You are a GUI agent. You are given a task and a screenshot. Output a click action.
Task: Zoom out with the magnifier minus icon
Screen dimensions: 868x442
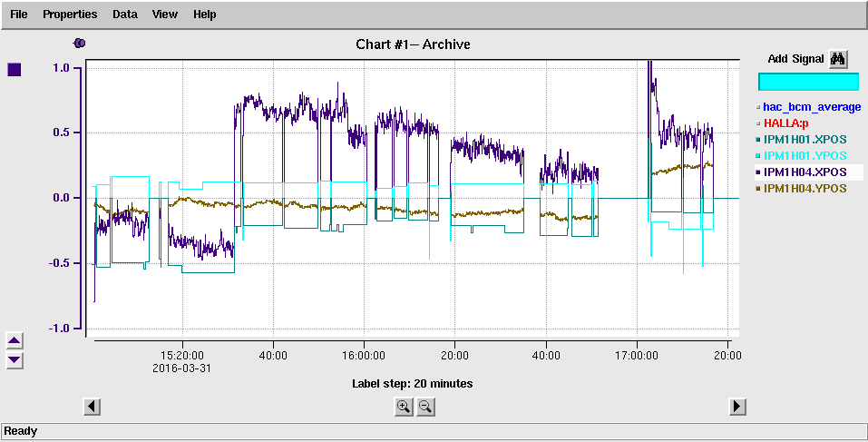point(425,407)
